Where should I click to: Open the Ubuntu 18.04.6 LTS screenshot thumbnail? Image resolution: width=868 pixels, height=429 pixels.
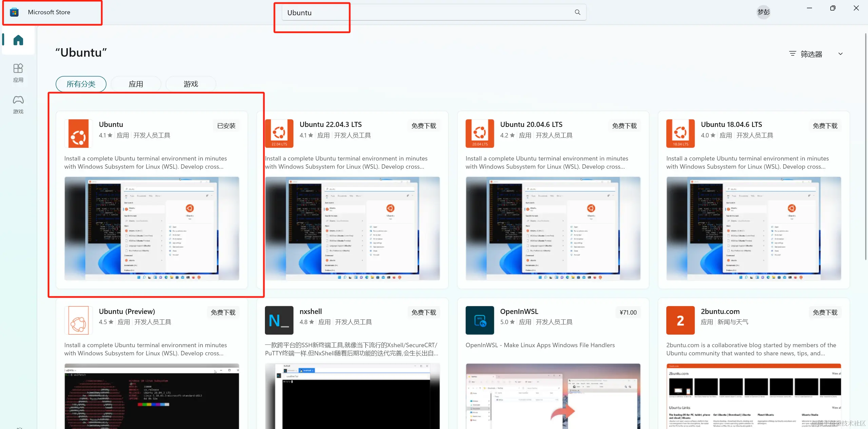[x=754, y=228]
